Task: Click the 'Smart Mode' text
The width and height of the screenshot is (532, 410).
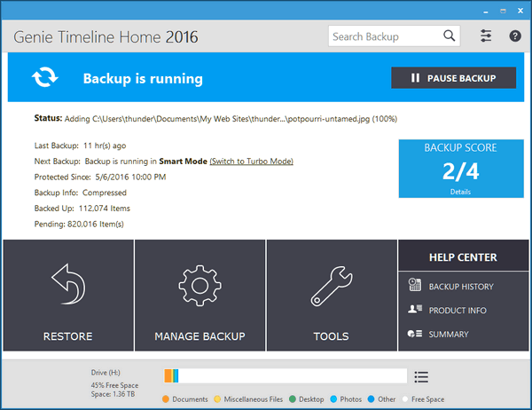Action: pyautogui.click(x=184, y=161)
